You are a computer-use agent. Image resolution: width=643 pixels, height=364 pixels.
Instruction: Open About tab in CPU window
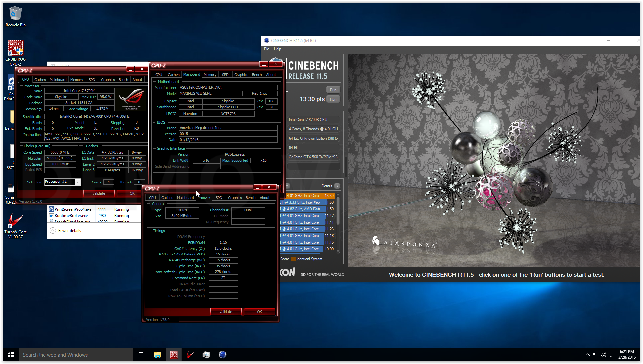pos(137,80)
